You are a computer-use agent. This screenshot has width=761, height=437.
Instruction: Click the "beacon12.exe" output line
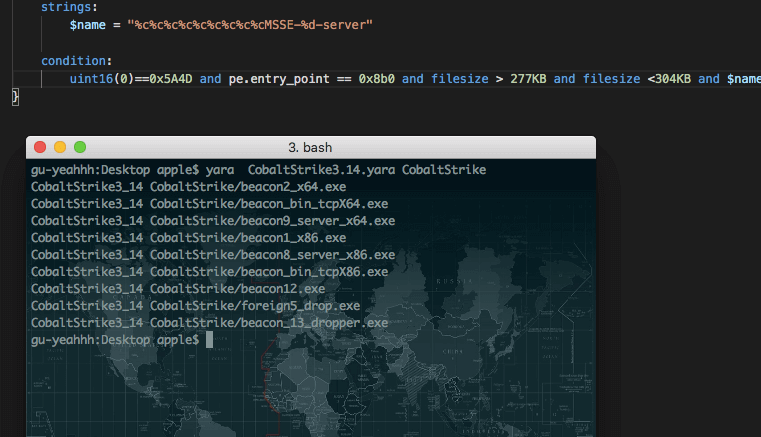tap(178, 289)
